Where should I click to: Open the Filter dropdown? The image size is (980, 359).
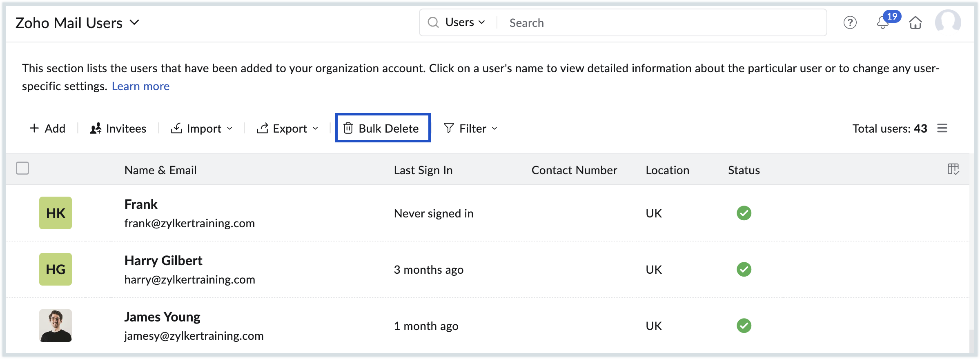[471, 129]
